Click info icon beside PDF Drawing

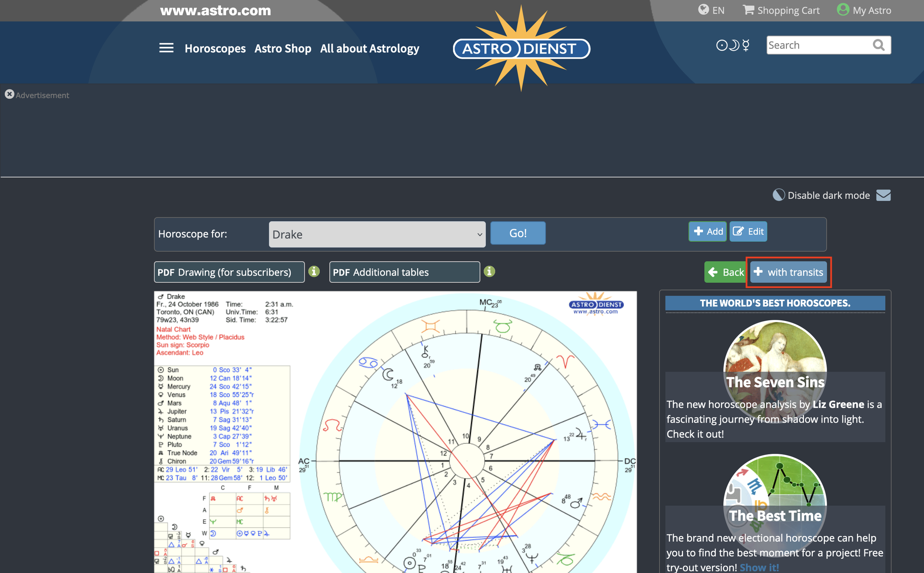314,272
